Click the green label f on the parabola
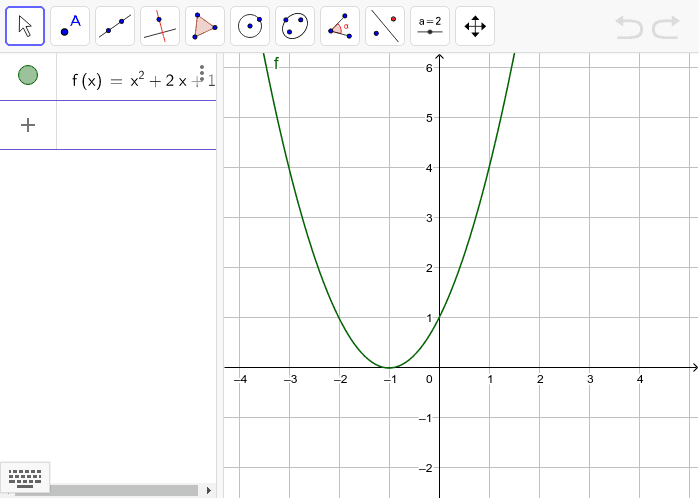 (276, 64)
